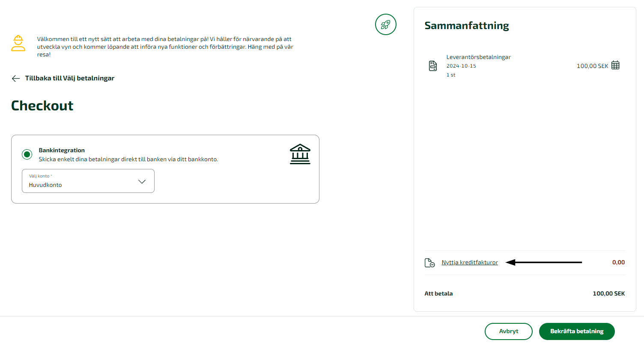Click the Bankintegration option label
This screenshot has width=644, height=346.
62,151
